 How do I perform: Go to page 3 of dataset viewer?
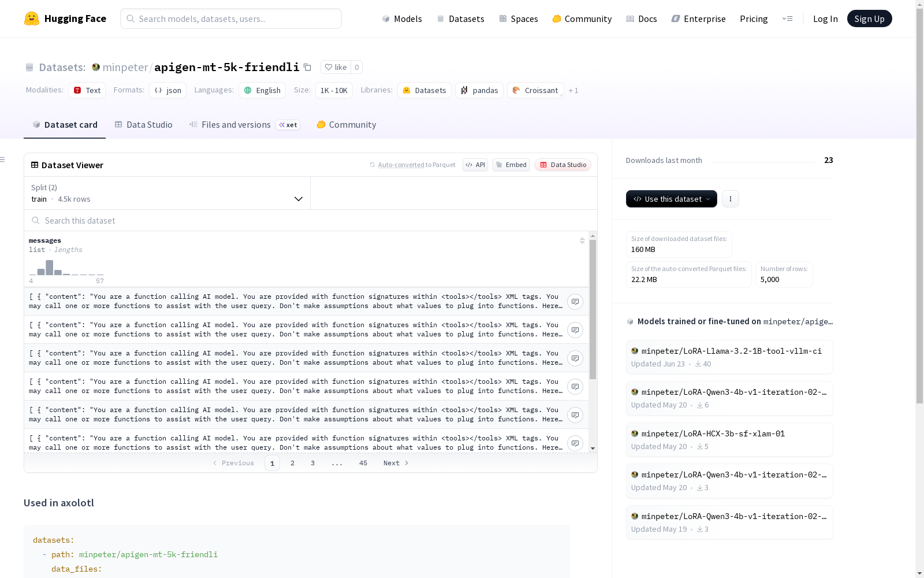313,463
